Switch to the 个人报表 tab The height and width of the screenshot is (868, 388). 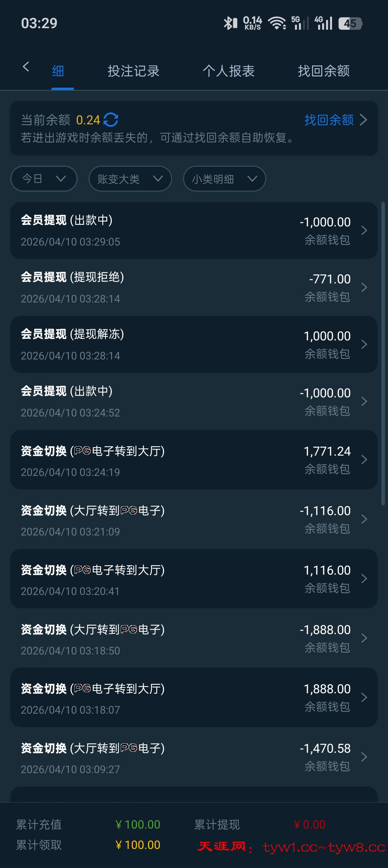pyautogui.click(x=228, y=71)
